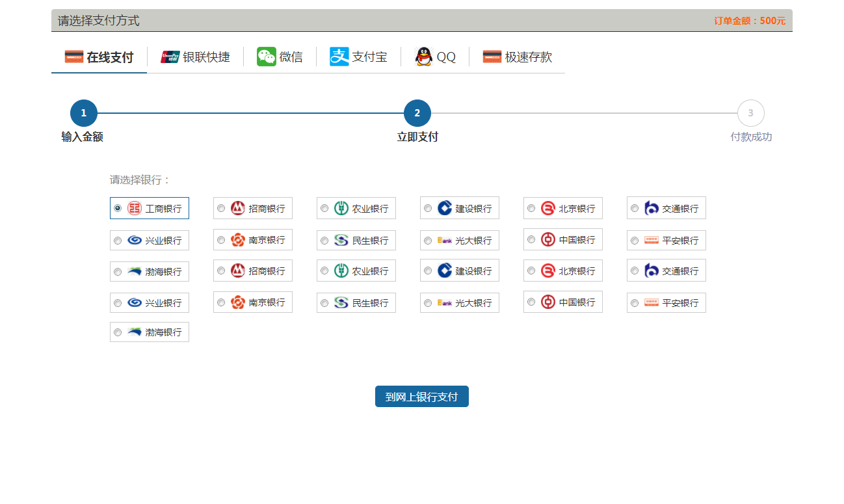844x504 pixels.
Task: Click the 渤海银行 logo in the third row
Action: [135, 271]
